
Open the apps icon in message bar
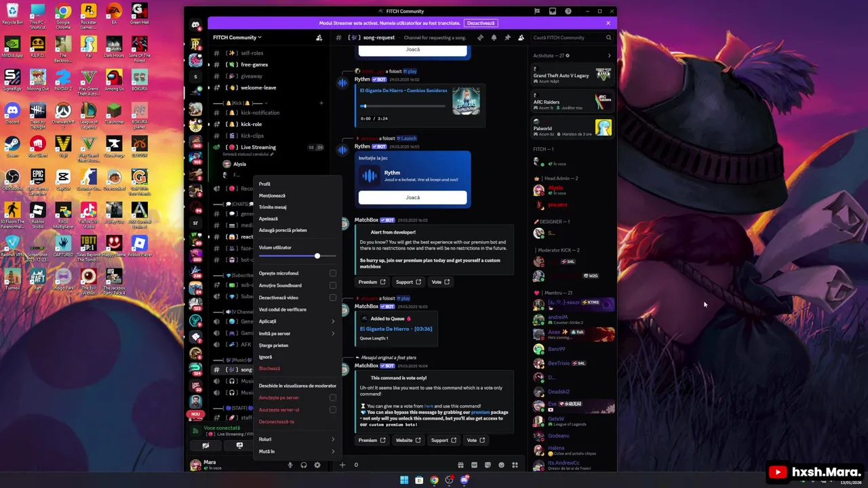(515, 465)
